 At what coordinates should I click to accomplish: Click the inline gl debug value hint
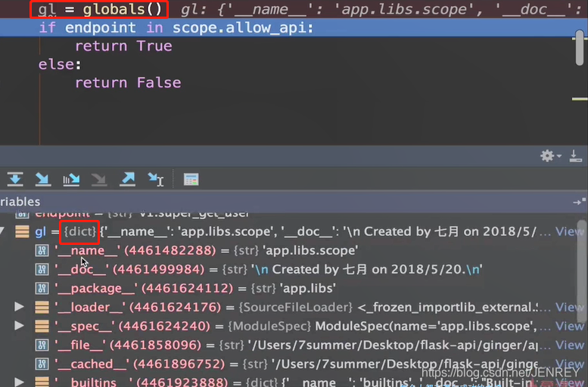(x=381, y=9)
